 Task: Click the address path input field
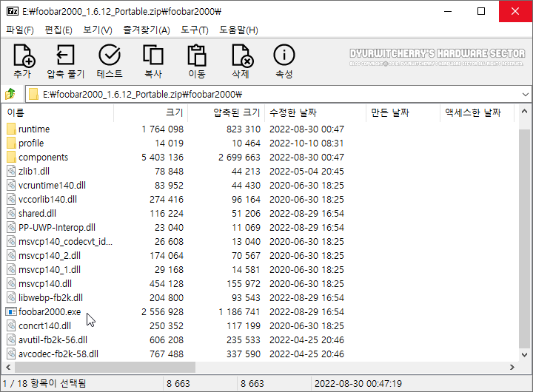pos(278,94)
